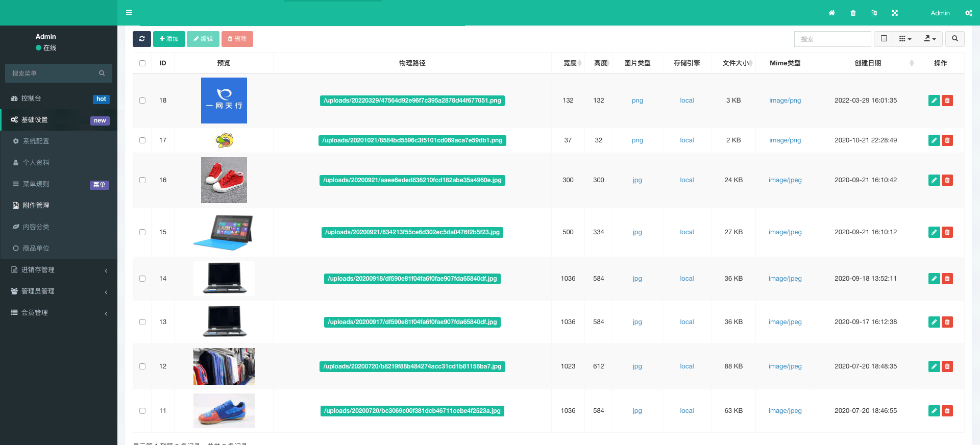The height and width of the screenshot is (445, 980).
Task: Edit the row with ID 17
Action: 934,140
